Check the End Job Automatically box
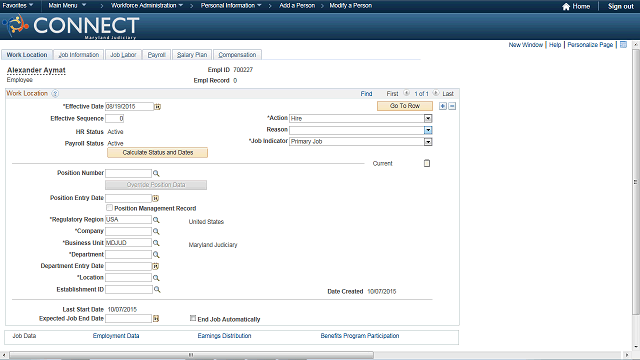The image size is (640, 360). [193, 318]
